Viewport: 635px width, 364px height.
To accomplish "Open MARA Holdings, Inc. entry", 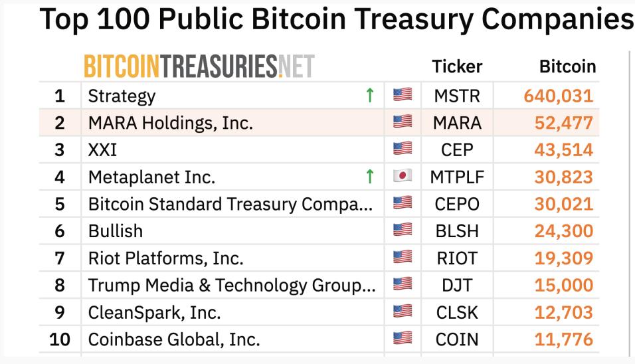I will [x=170, y=123].
